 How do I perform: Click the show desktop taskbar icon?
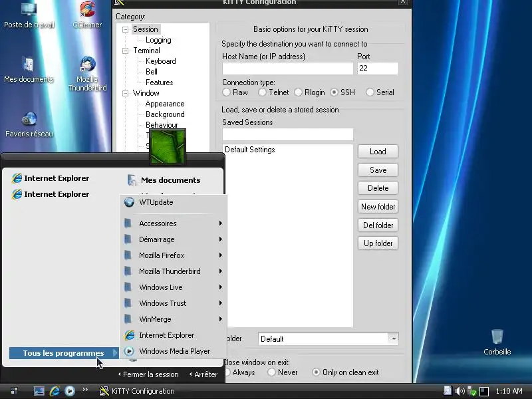click(39, 391)
